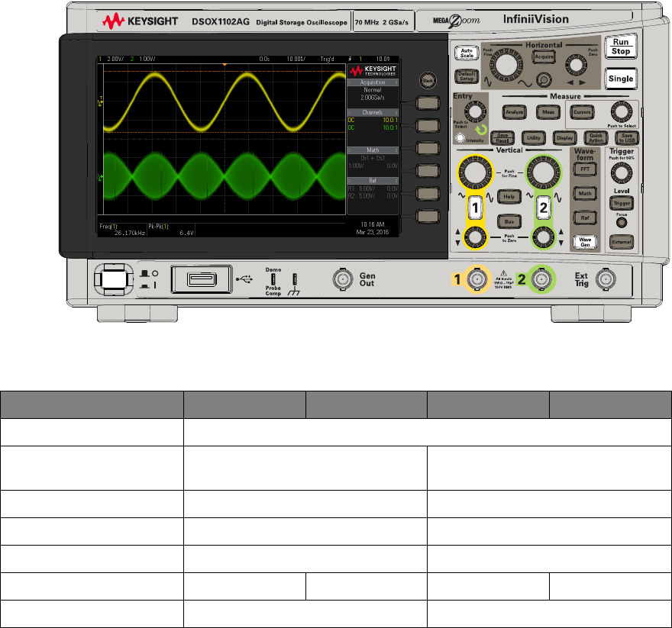Click the channel 2 1.00V/ scale readout

tap(147, 59)
